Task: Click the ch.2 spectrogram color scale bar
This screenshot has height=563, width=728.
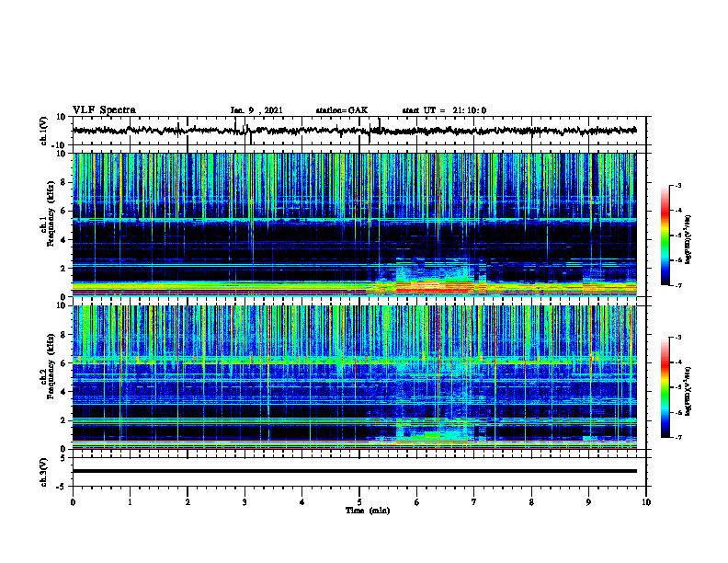Action: point(665,387)
